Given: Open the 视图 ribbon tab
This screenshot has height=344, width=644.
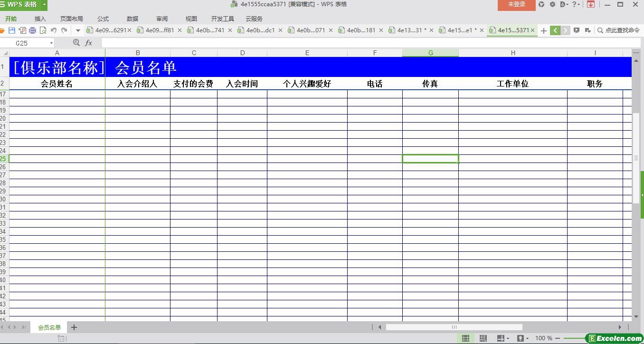Looking at the screenshot, I should pos(191,19).
